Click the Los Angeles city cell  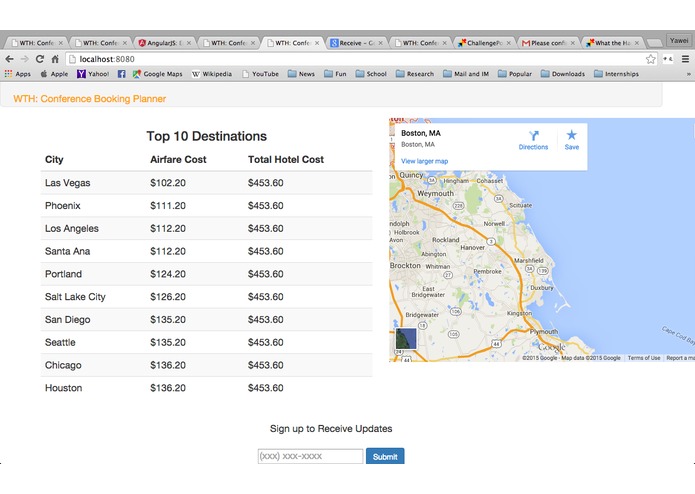tap(72, 229)
